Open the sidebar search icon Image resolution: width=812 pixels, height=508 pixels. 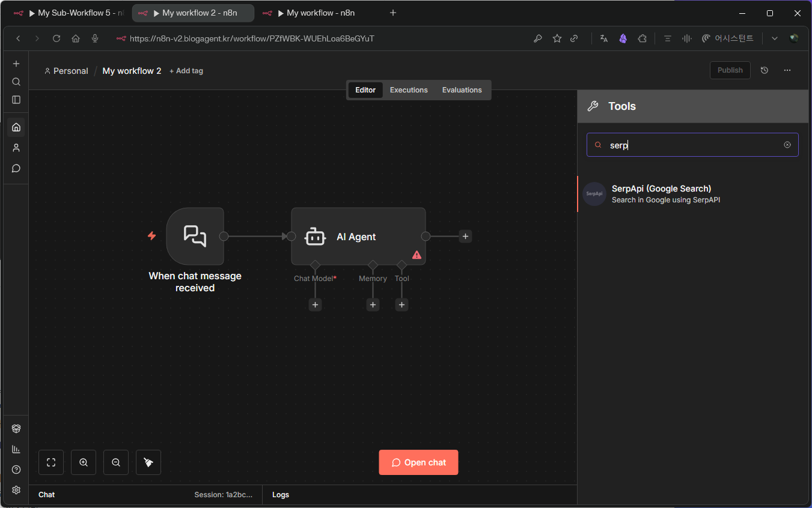pyautogui.click(x=16, y=82)
